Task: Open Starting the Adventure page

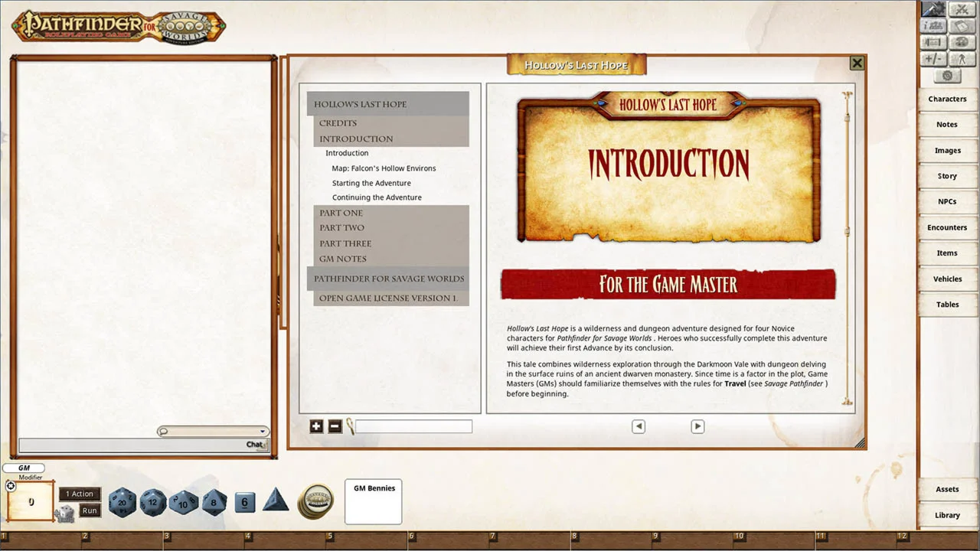Action: pos(371,183)
